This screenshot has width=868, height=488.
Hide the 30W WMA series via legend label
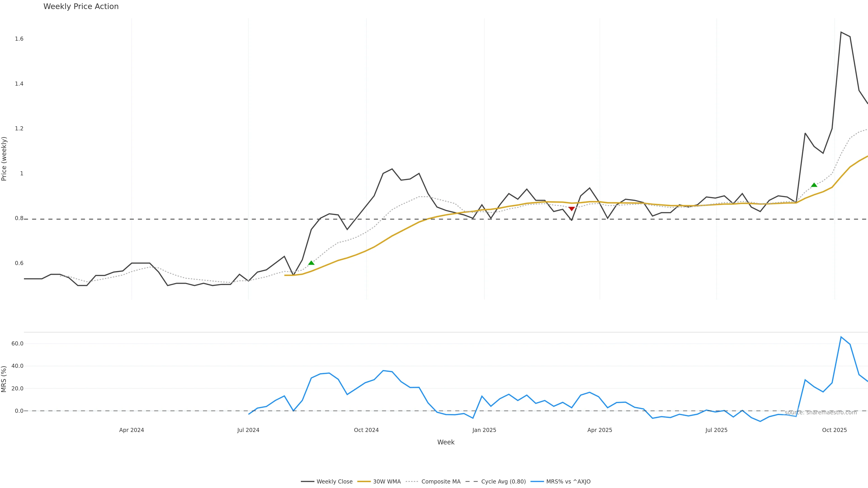tap(387, 482)
